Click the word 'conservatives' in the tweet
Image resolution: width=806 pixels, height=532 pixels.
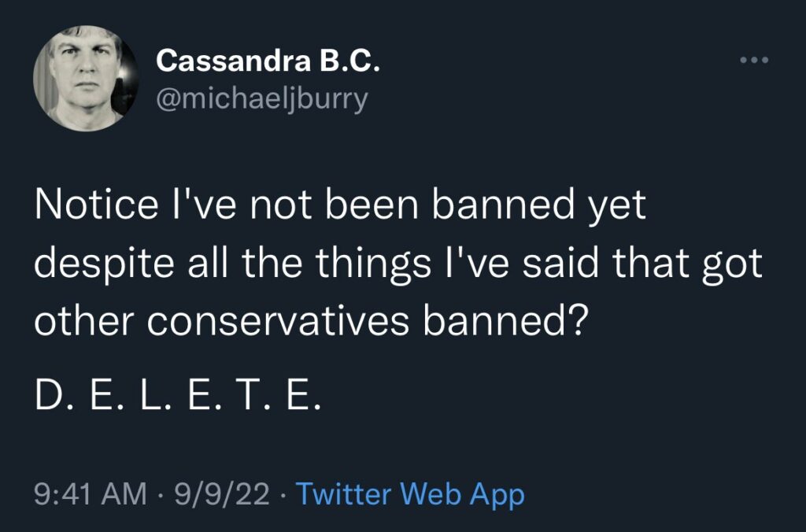278,323
